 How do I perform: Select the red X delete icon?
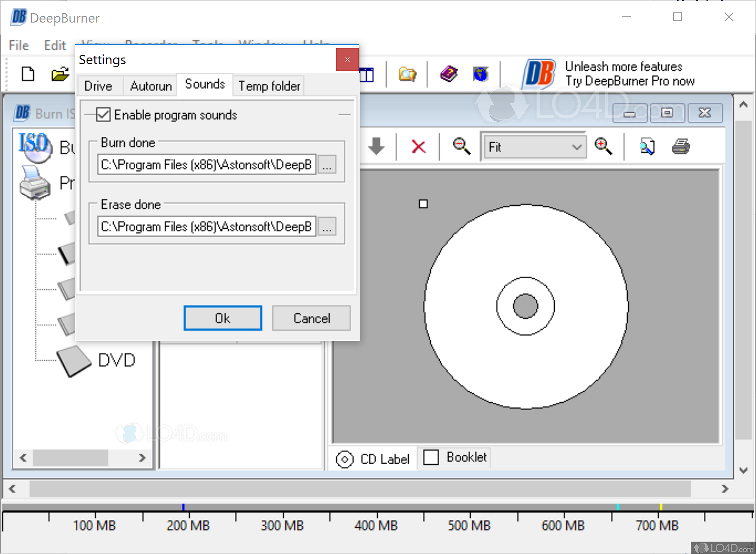click(418, 147)
